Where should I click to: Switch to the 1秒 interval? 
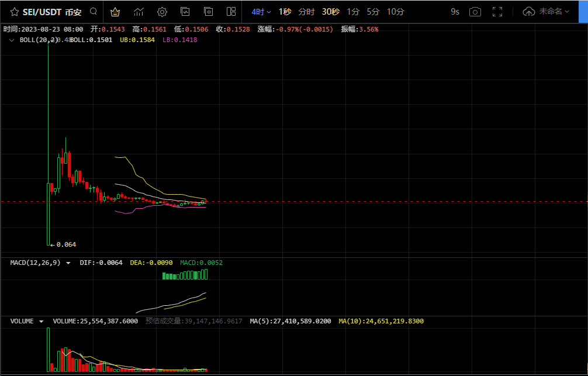(x=285, y=12)
